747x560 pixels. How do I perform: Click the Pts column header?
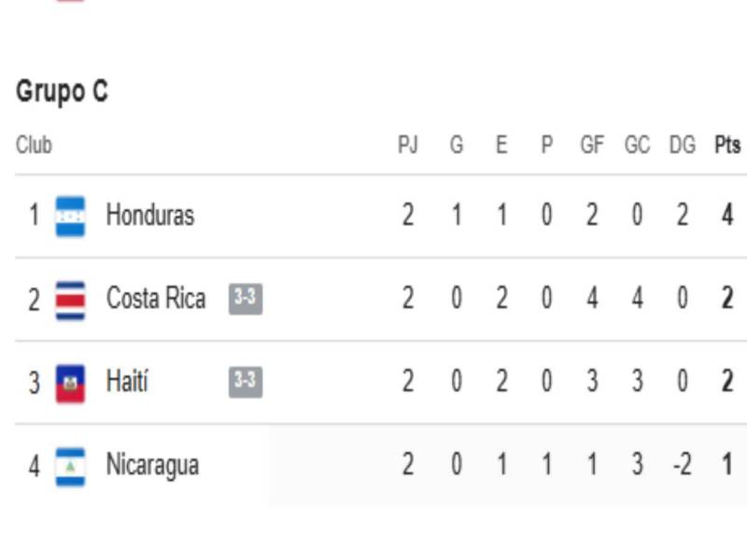[x=728, y=144]
